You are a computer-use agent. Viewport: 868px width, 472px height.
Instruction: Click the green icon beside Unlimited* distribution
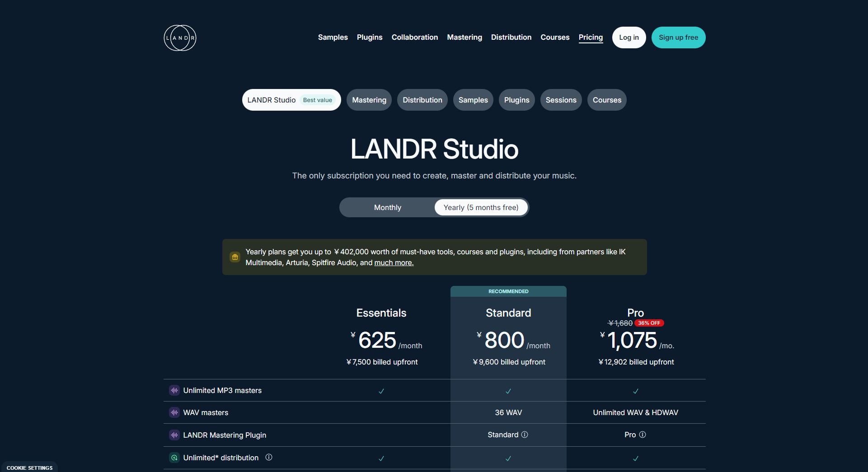[x=174, y=458]
